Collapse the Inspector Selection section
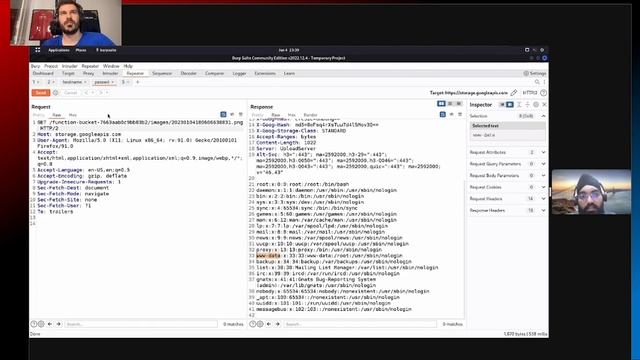 (543, 116)
